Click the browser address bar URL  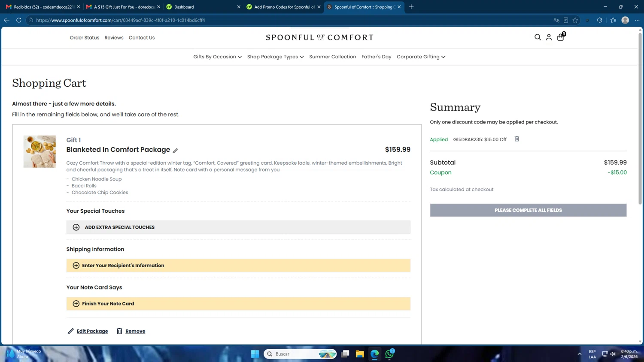[120, 20]
